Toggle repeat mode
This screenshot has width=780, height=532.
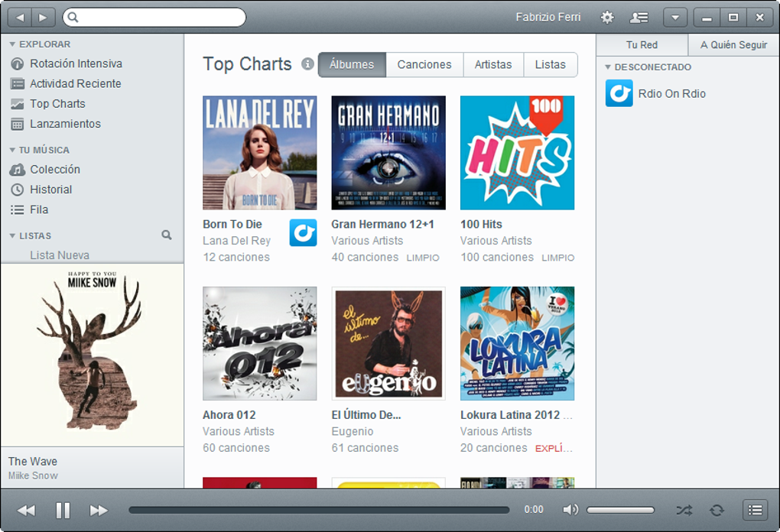click(x=717, y=510)
